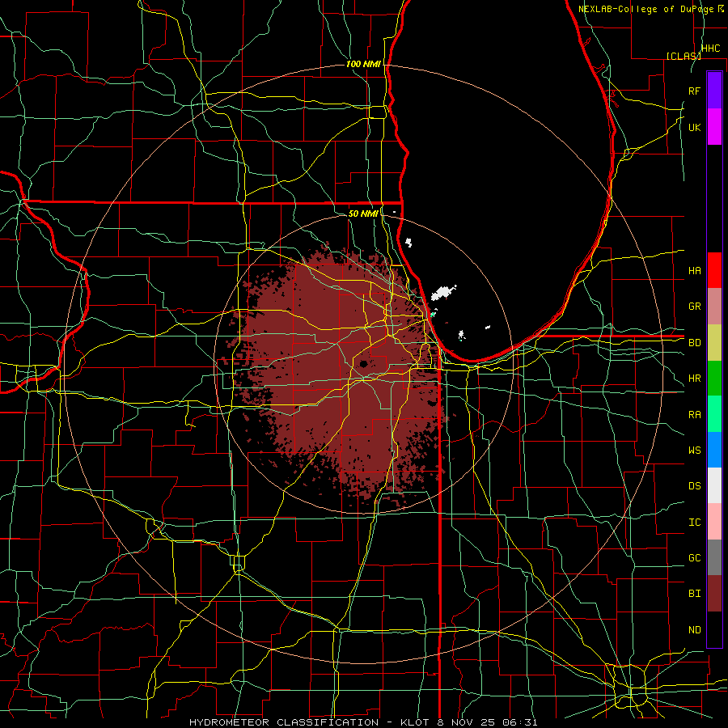Select the BD yellow legend swatch

(714, 342)
